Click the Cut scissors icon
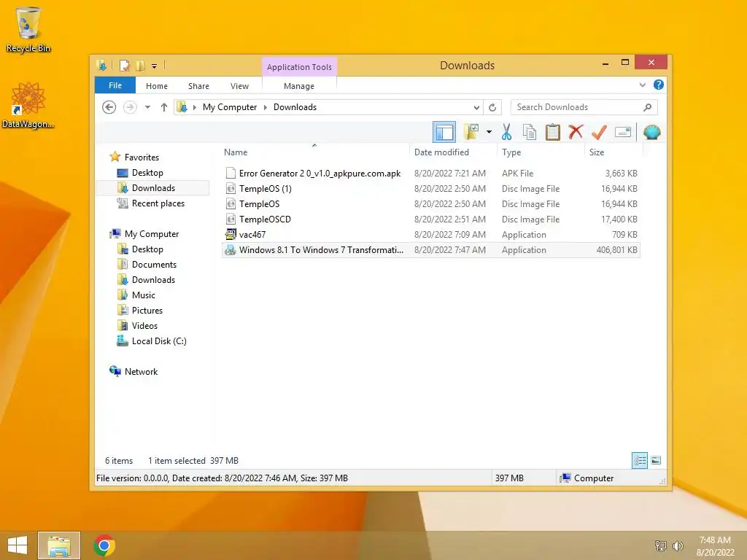 [x=506, y=133]
